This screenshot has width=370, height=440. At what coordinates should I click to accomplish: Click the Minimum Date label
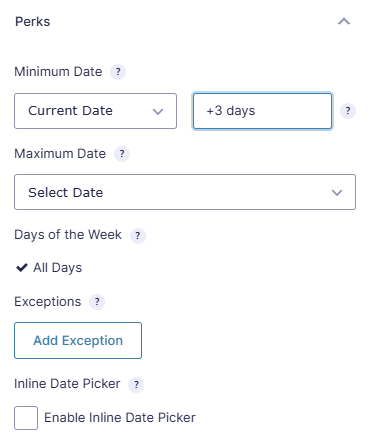pyautogui.click(x=58, y=72)
